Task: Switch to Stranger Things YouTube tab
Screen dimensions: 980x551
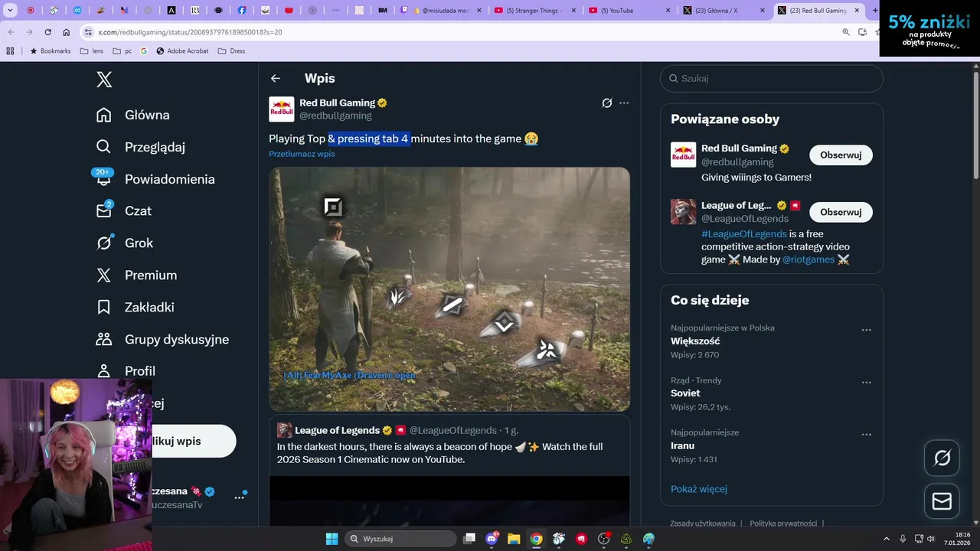Action: point(534,11)
